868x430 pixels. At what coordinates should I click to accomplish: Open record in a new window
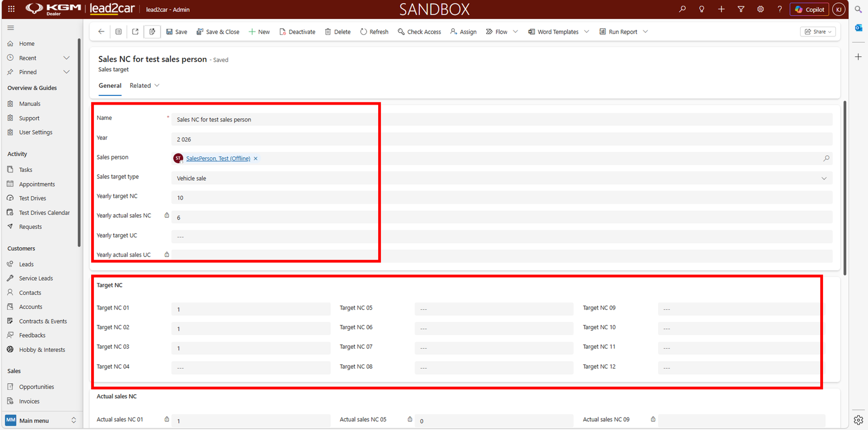click(135, 32)
